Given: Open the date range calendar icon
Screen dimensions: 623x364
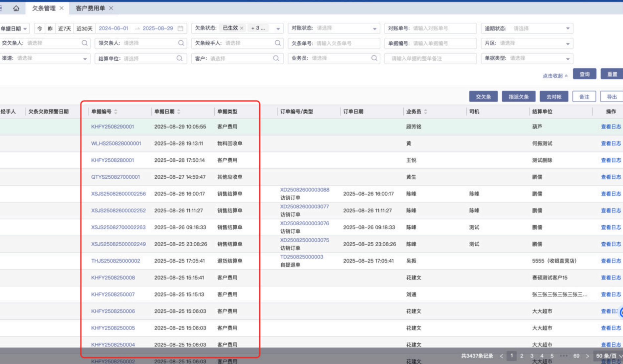Looking at the screenshot, I should coord(180,29).
